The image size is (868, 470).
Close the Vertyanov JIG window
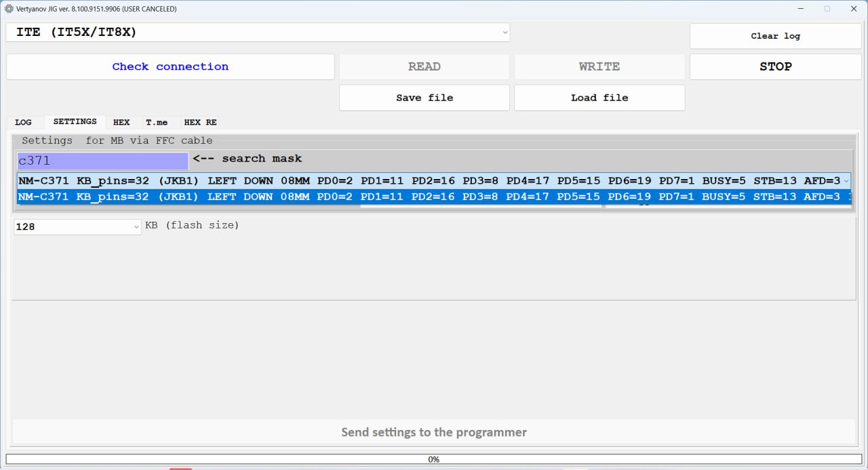tap(852, 9)
